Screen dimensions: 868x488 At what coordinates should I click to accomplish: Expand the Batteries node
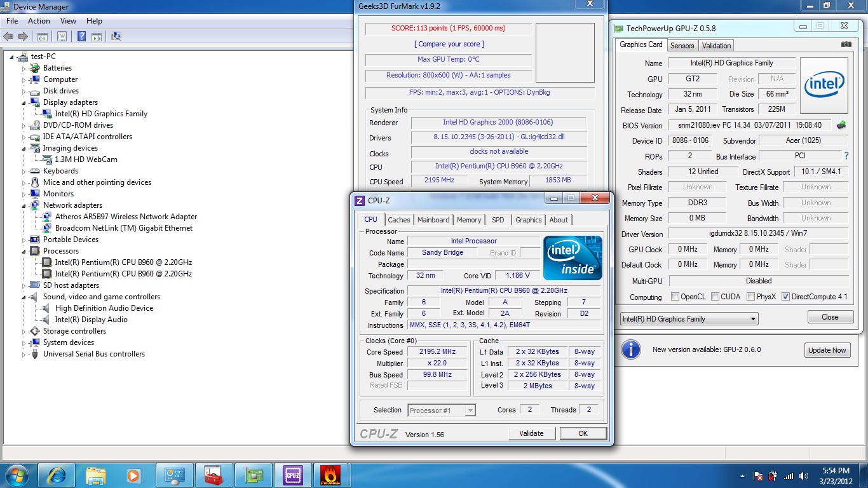click(x=24, y=68)
